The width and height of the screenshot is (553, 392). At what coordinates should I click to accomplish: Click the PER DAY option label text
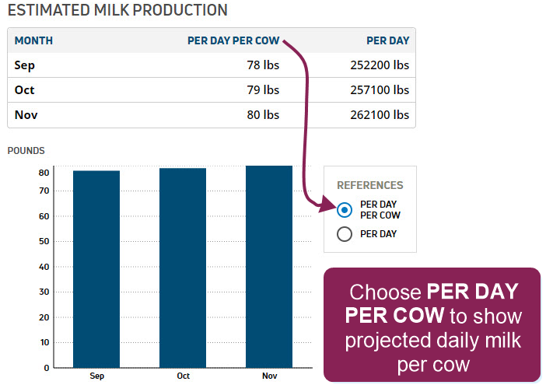pyautogui.click(x=379, y=234)
